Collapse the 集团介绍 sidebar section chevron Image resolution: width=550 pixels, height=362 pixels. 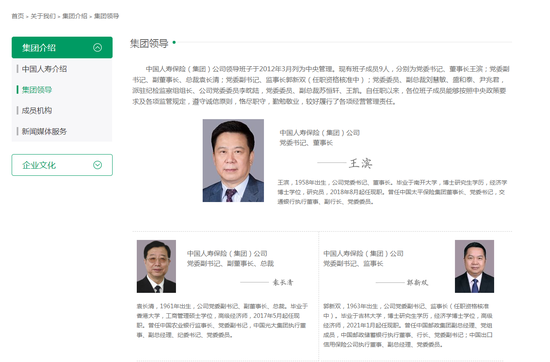pos(98,47)
